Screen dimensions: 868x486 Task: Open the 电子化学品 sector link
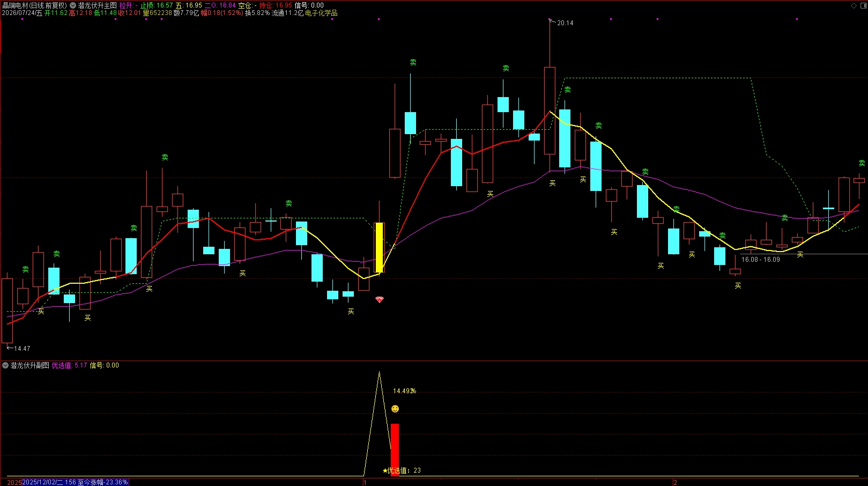click(x=321, y=13)
